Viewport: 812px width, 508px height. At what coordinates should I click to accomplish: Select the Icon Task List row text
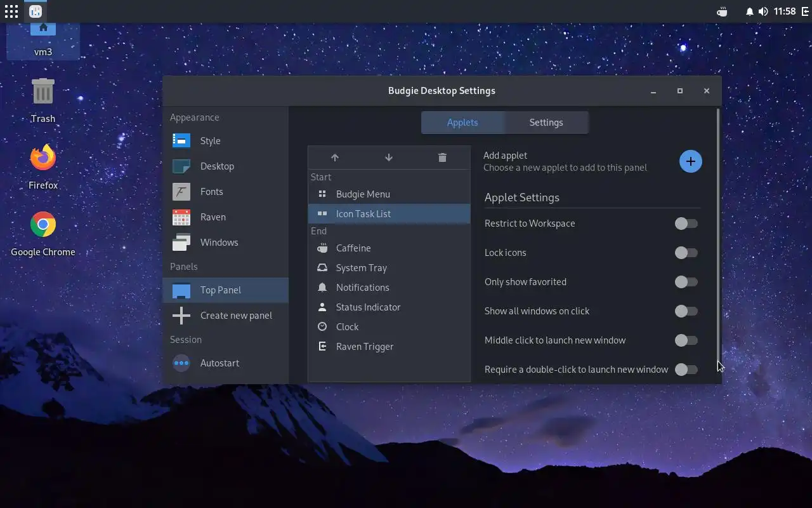[x=363, y=214]
